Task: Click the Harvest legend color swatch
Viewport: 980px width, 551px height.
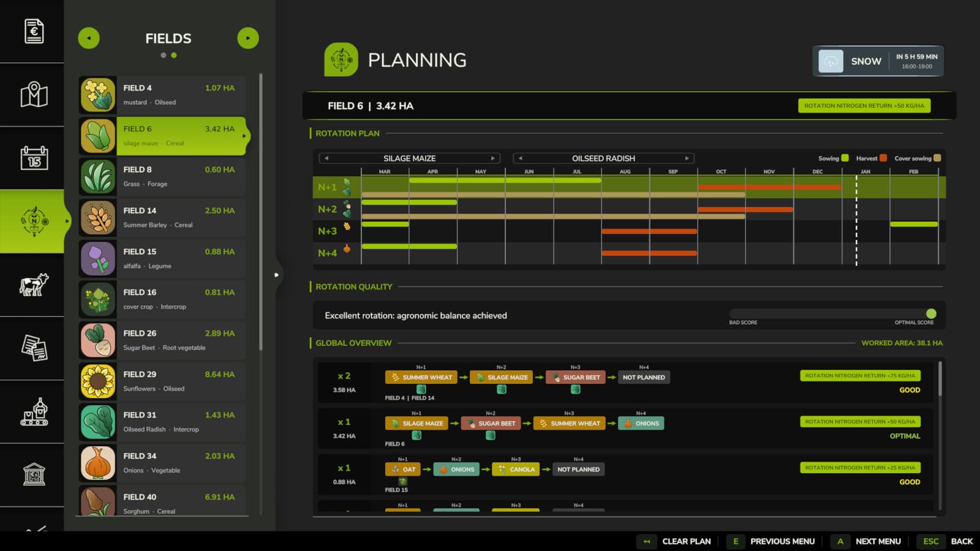Action: (x=883, y=158)
